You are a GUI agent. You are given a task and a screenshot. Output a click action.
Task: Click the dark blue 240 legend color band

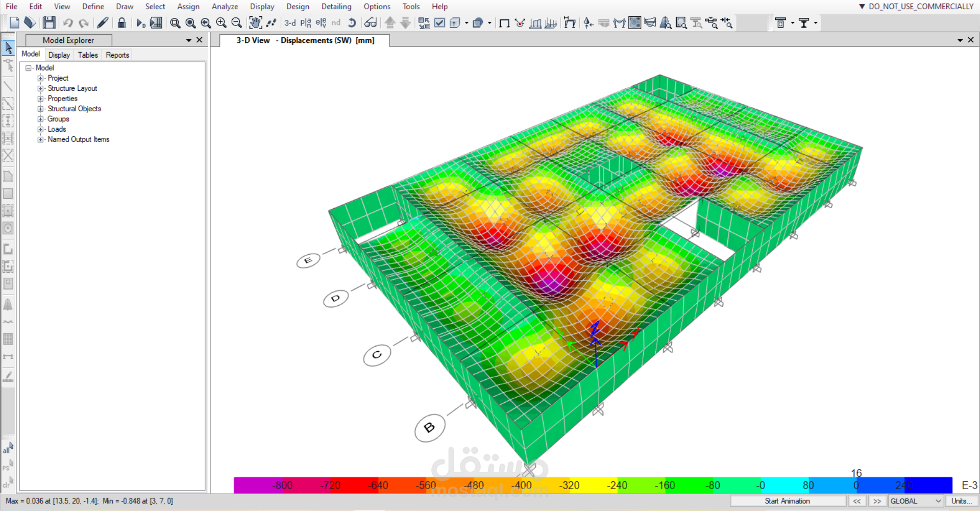pos(928,485)
